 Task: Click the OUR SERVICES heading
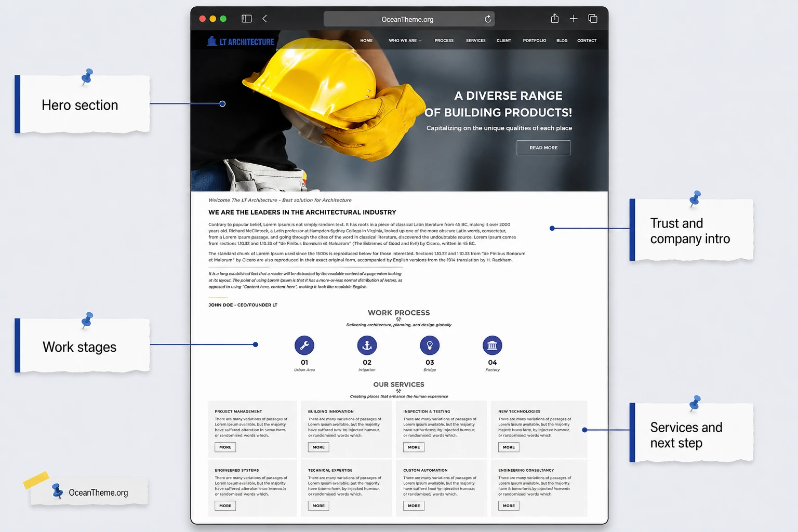tap(399, 384)
